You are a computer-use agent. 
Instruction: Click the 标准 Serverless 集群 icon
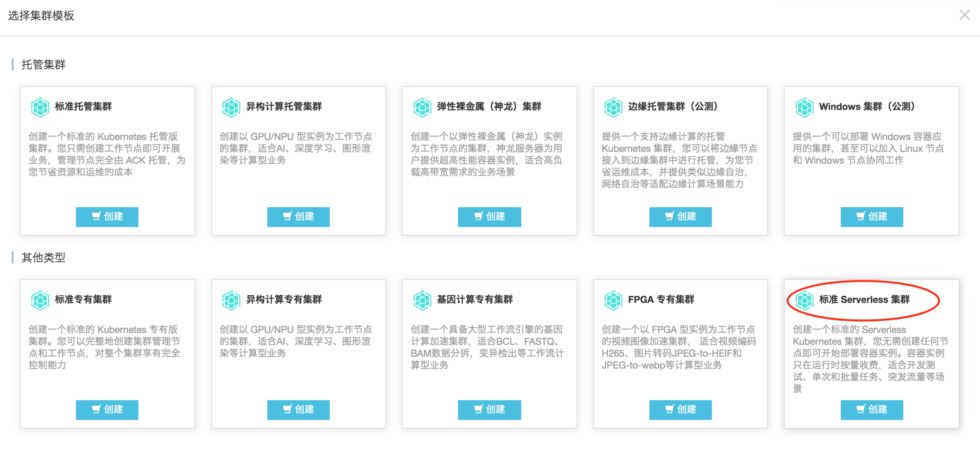804,300
